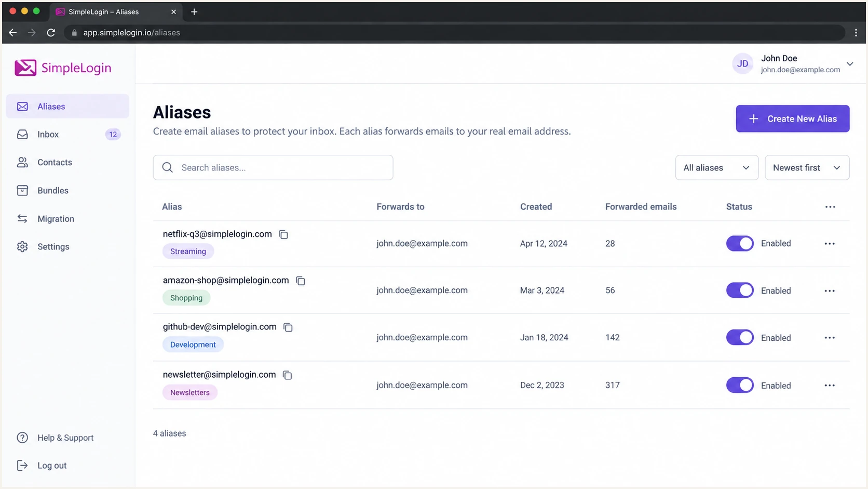This screenshot has width=868, height=489.
Task: Click the site lock icon
Action: click(74, 32)
